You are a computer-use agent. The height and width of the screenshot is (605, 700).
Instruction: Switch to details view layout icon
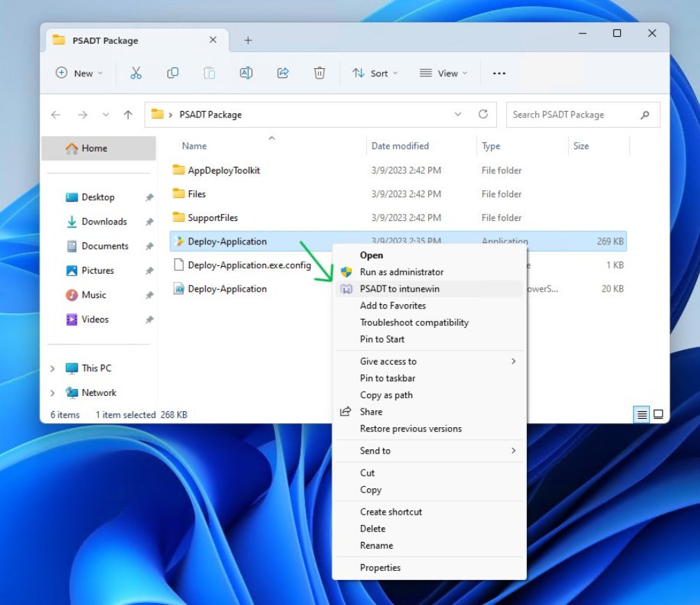(642, 415)
